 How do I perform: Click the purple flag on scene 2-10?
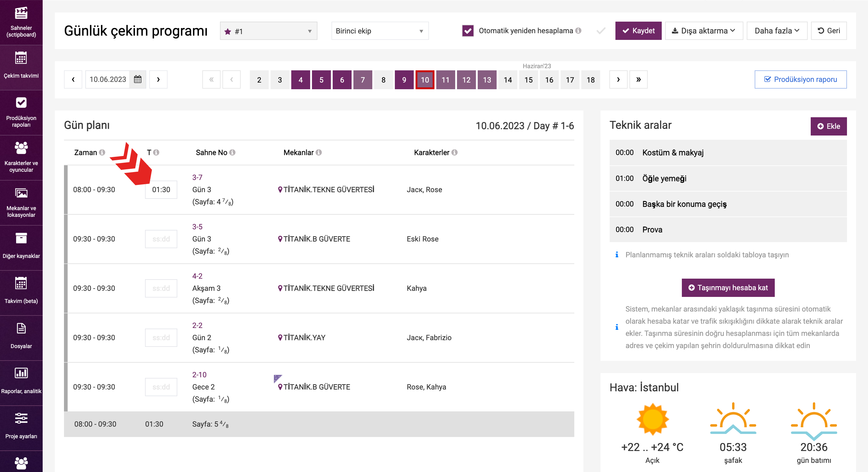(x=278, y=378)
